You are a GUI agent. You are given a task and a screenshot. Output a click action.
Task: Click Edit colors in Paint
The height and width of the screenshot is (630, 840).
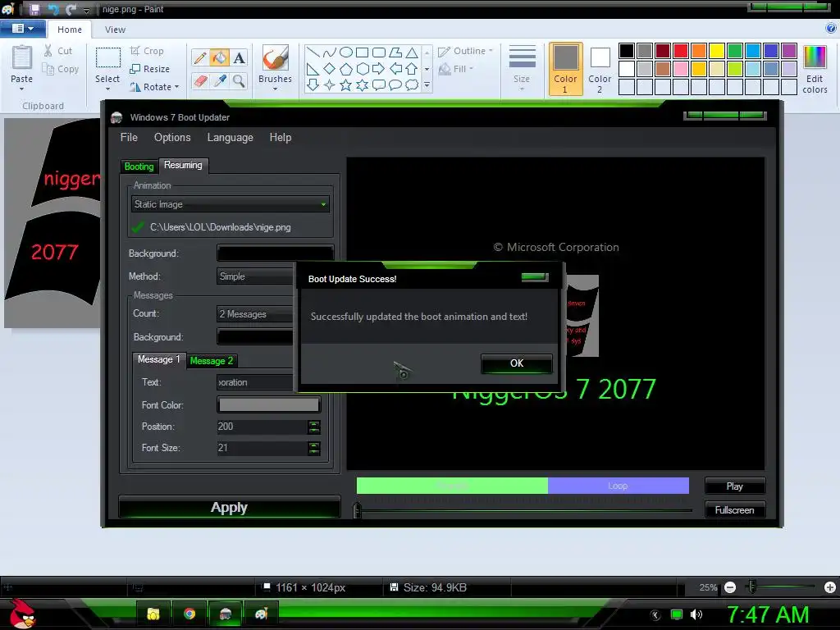pyautogui.click(x=815, y=69)
